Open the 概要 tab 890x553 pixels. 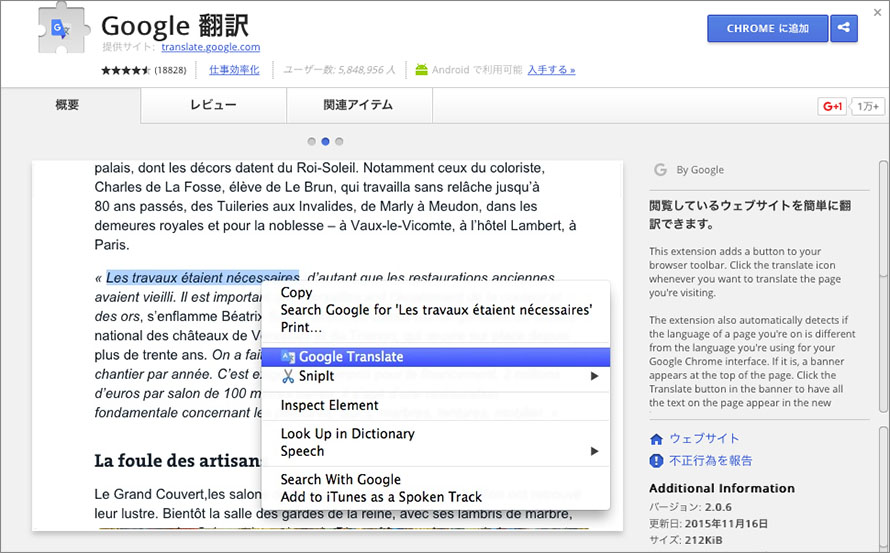pos(70,105)
